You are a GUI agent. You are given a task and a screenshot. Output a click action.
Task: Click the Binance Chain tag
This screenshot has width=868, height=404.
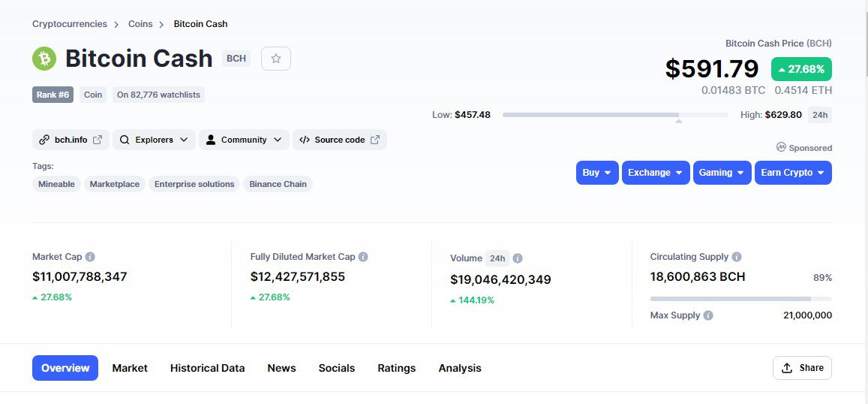point(278,184)
